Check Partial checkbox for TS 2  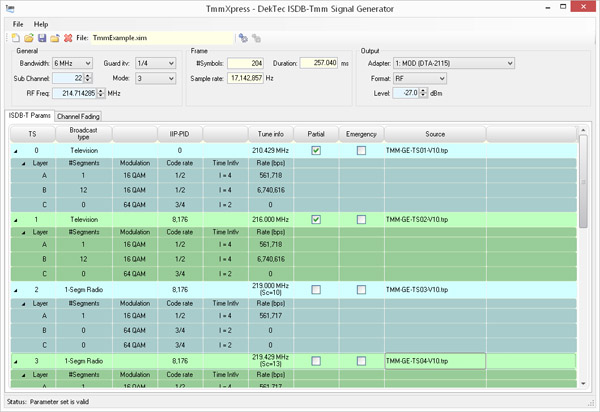(316, 290)
